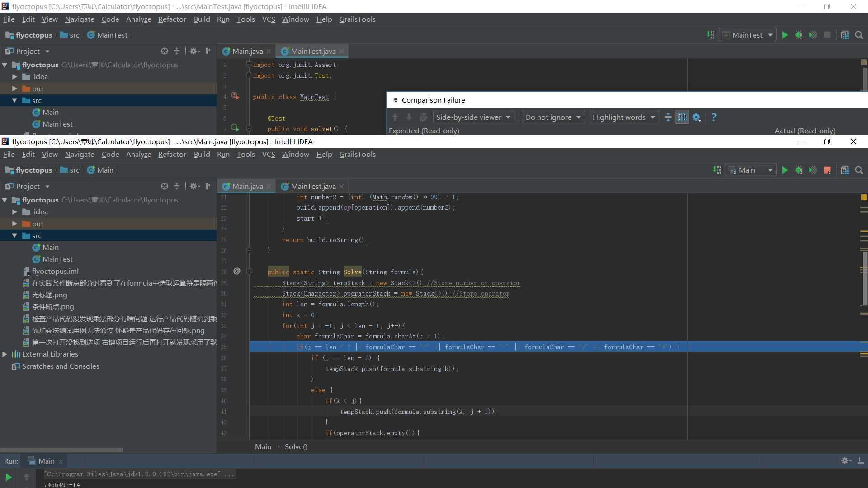Click the build project icon in the front window toolbar

717,170
